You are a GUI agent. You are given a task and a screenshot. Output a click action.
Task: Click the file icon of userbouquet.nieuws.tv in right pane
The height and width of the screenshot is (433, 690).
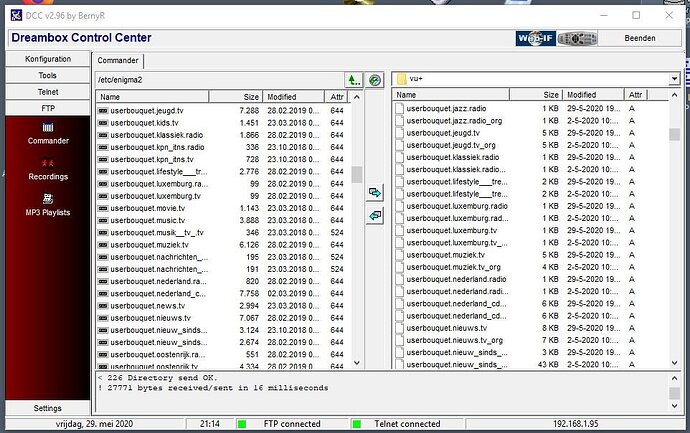pos(400,328)
